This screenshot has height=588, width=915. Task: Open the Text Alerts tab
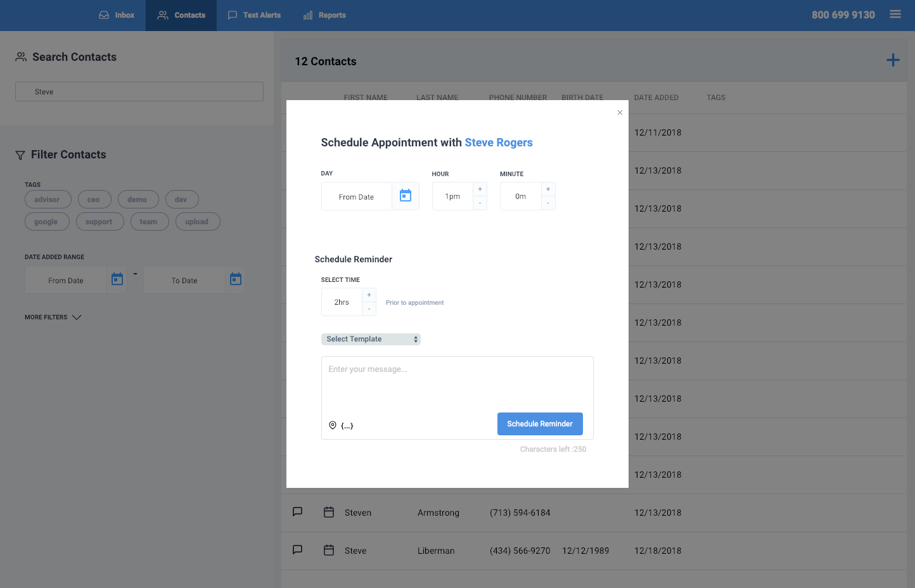tap(254, 15)
